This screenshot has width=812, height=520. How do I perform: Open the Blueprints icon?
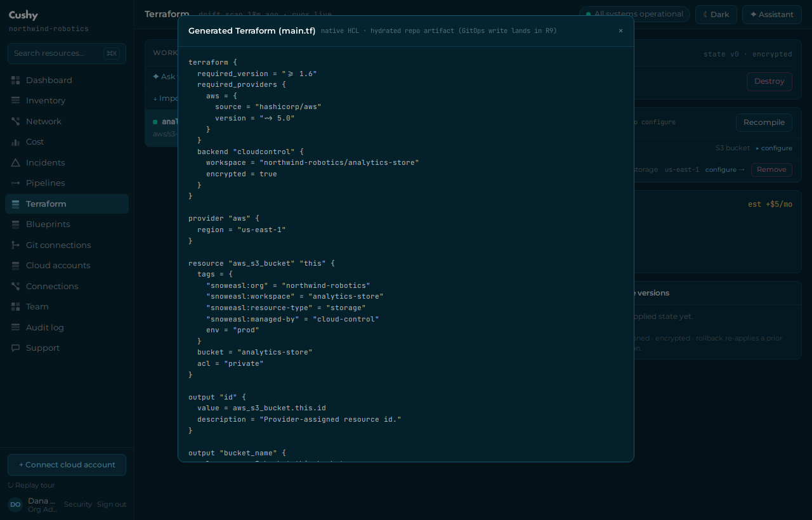click(x=15, y=224)
